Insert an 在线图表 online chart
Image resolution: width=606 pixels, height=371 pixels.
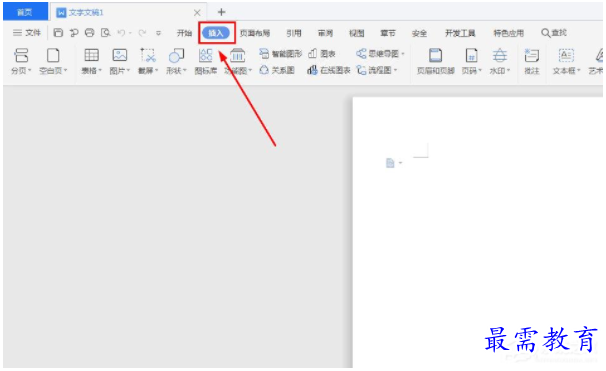[329, 70]
